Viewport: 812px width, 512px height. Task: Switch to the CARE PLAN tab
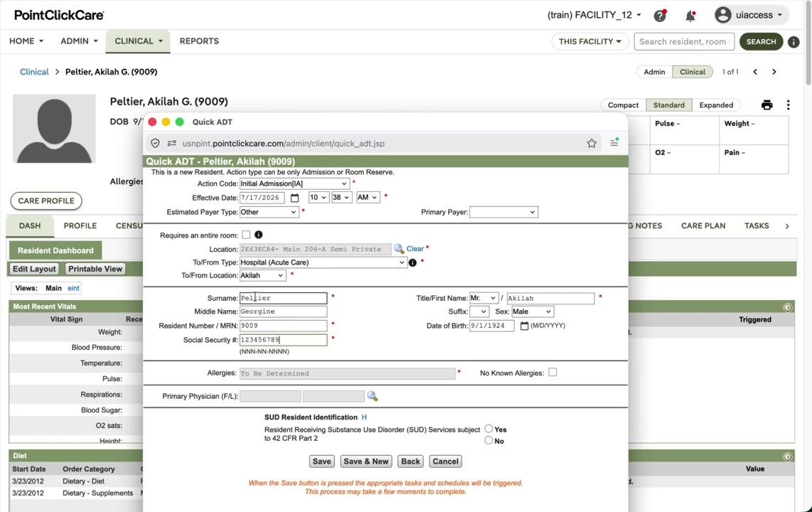pos(703,225)
